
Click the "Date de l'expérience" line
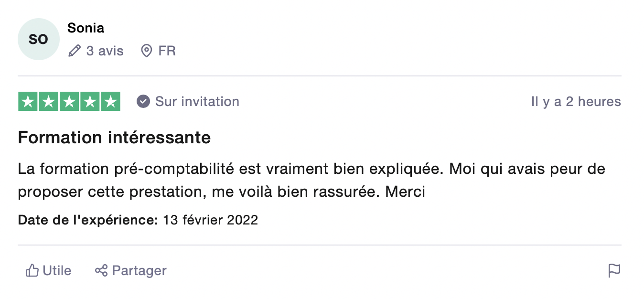pos(138,220)
